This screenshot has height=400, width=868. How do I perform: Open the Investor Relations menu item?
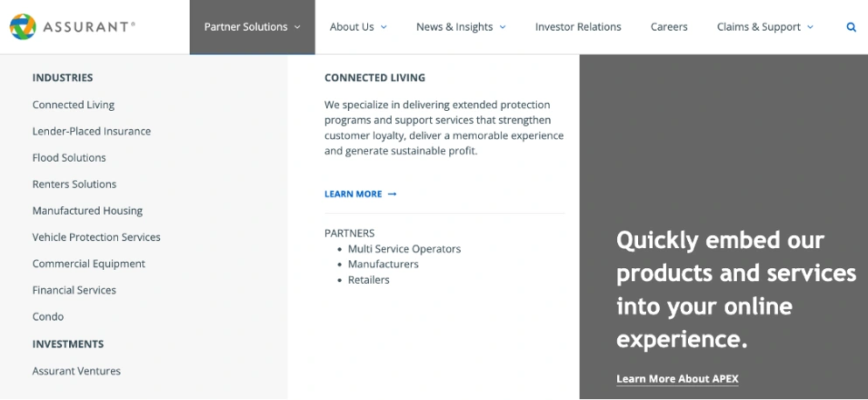[x=578, y=26]
